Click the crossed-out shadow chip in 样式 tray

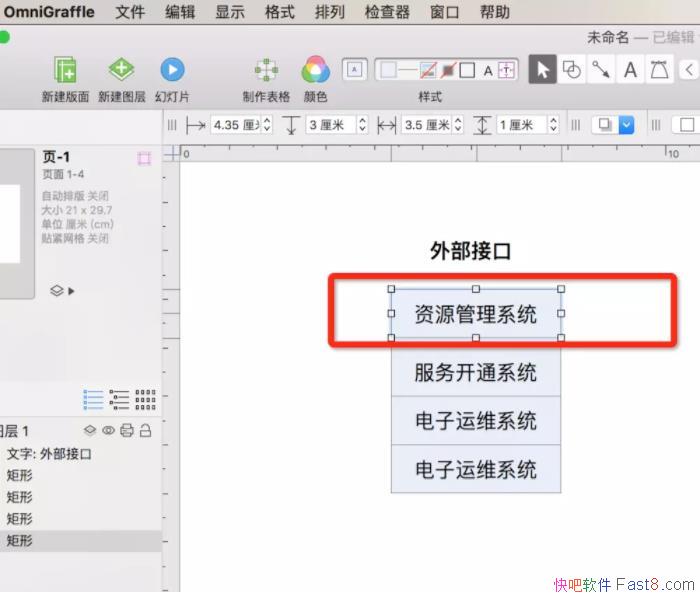pos(448,70)
